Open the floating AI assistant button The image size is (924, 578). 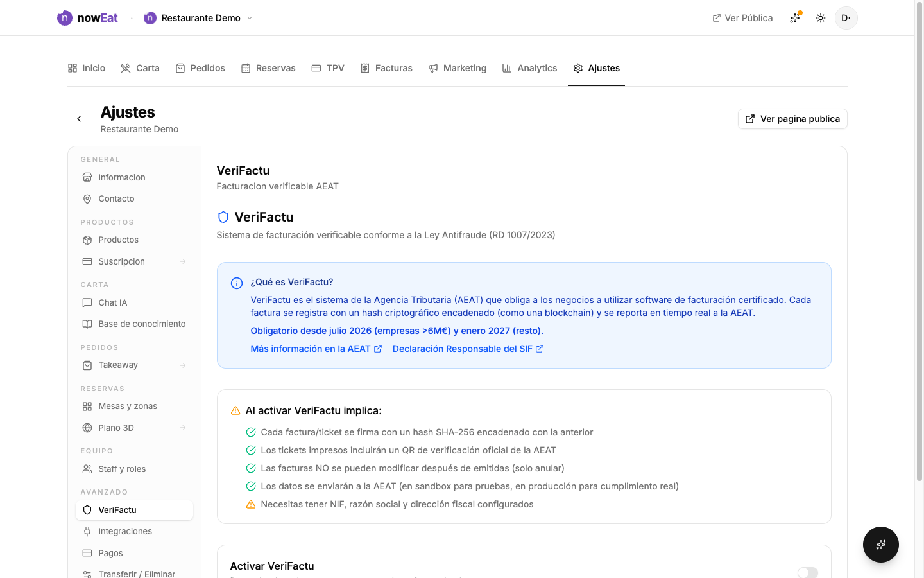[x=881, y=545]
